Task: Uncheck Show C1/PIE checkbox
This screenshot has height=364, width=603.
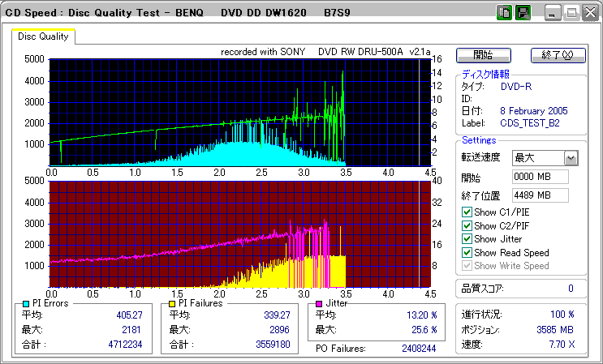Action: click(467, 212)
